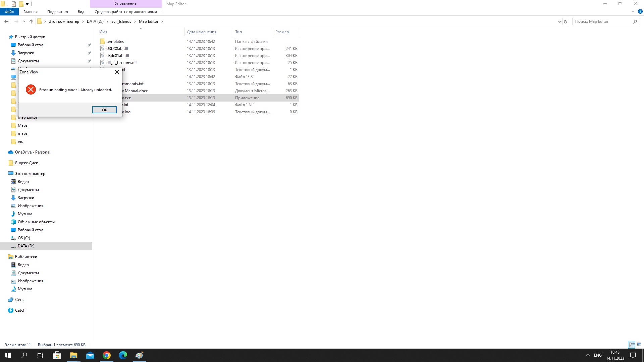Open the address bar history dropdown

[559, 21]
